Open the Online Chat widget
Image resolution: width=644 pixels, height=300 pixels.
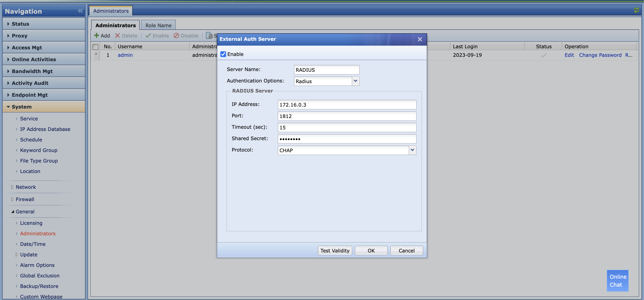click(x=617, y=280)
